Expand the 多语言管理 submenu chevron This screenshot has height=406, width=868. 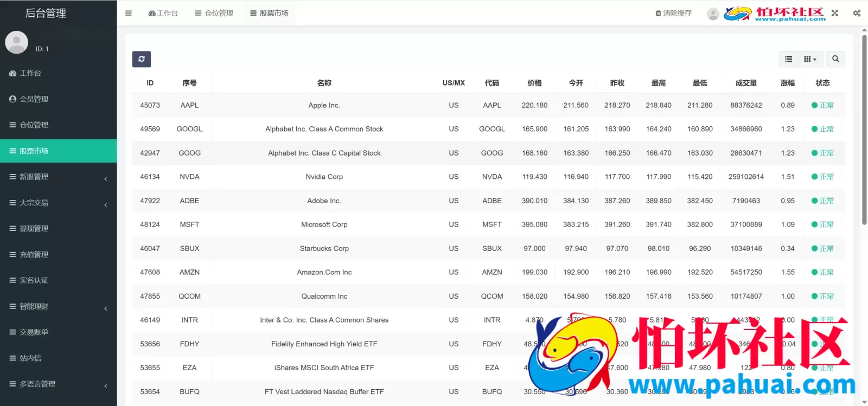(x=106, y=386)
